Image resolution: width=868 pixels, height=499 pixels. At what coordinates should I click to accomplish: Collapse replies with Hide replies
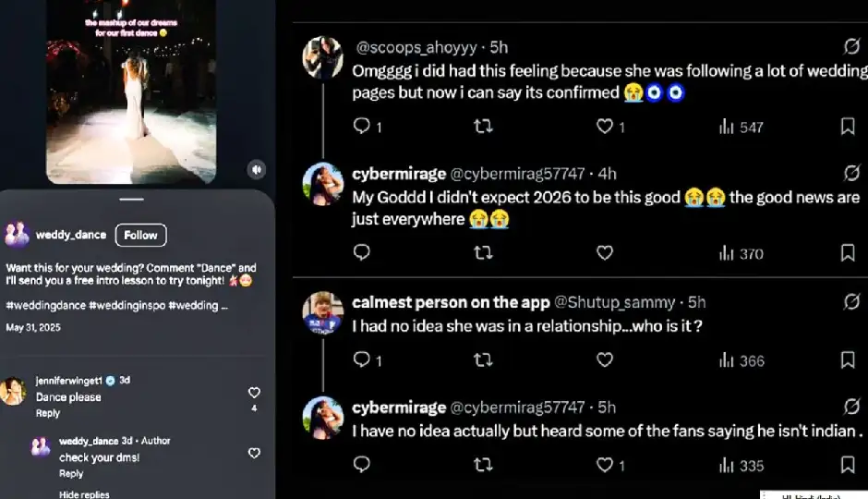click(x=84, y=494)
